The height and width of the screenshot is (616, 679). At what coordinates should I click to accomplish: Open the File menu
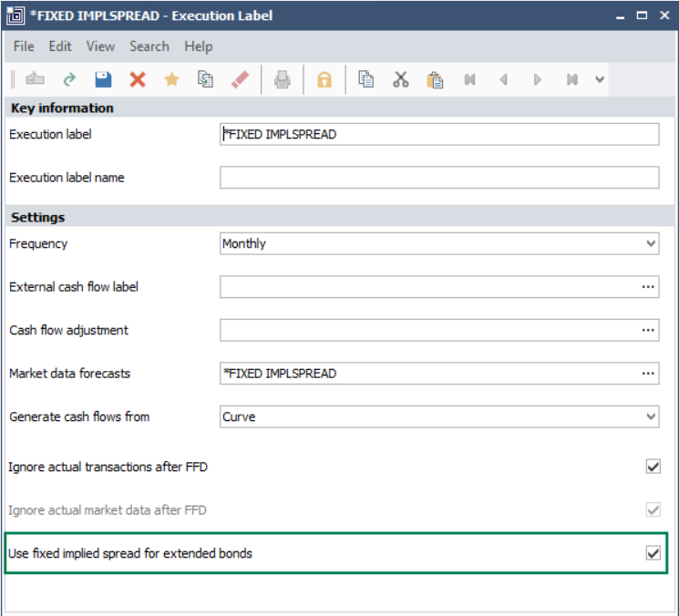(24, 46)
